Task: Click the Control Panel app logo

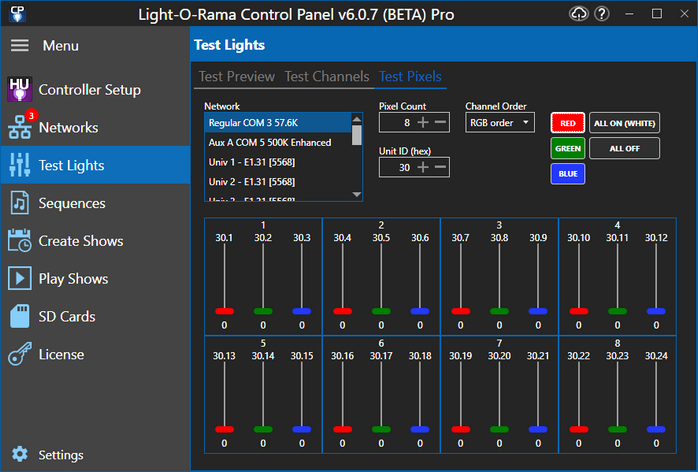Action: (17, 14)
